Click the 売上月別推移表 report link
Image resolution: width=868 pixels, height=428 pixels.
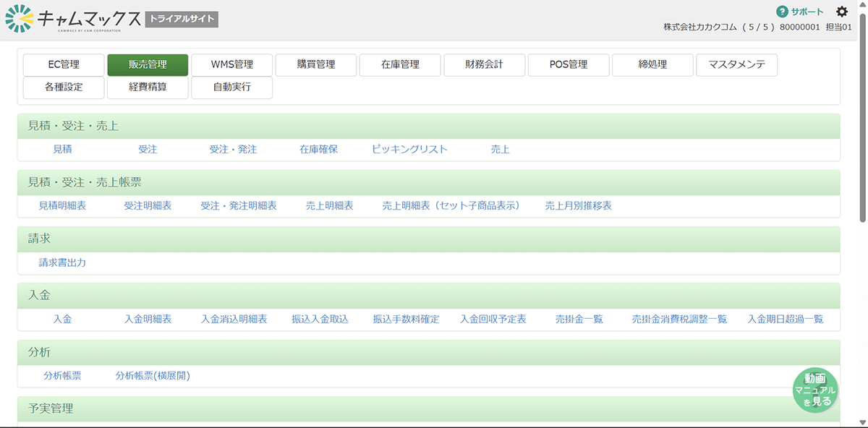[578, 205]
